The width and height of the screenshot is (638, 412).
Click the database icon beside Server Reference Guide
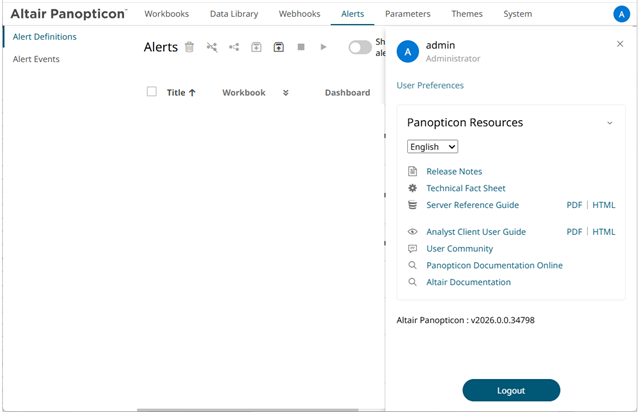click(x=413, y=205)
